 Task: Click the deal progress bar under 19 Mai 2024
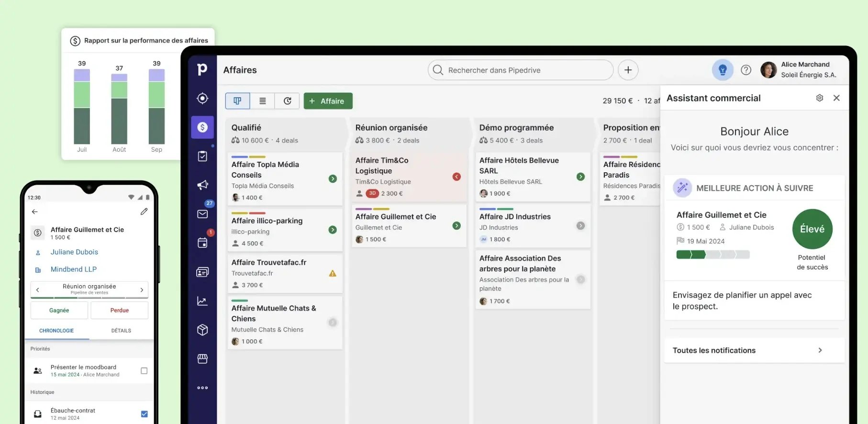click(x=713, y=255)
